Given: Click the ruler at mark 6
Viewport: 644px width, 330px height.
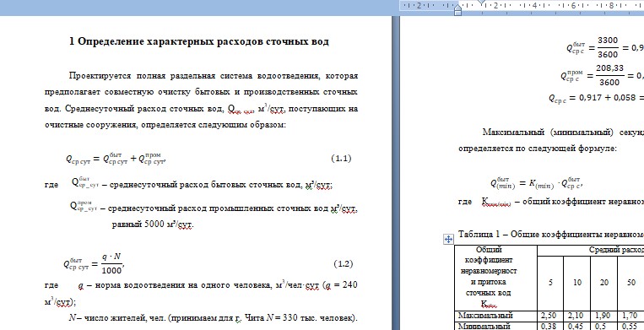Looking at the screenshot, I should [x=573, y=5].
